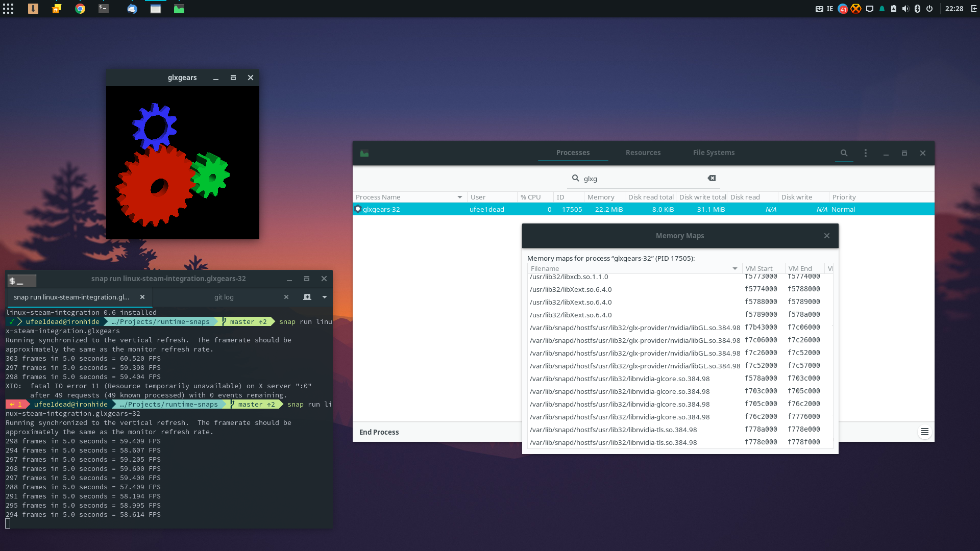This screenshot has height=551, width=980.
Task: Click the terminal window prompt icon
Action: [x=21, y=281]
